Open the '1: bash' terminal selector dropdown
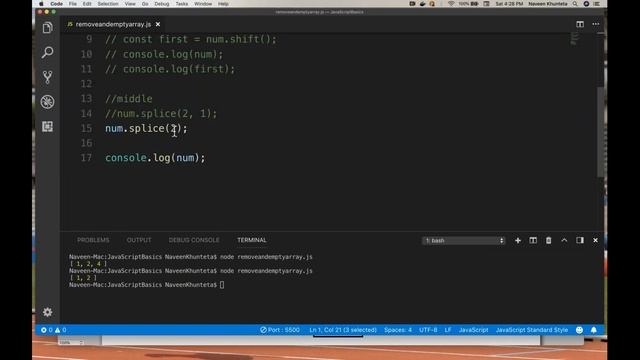Viewport: 640px width, 360px height. (464, 240)
